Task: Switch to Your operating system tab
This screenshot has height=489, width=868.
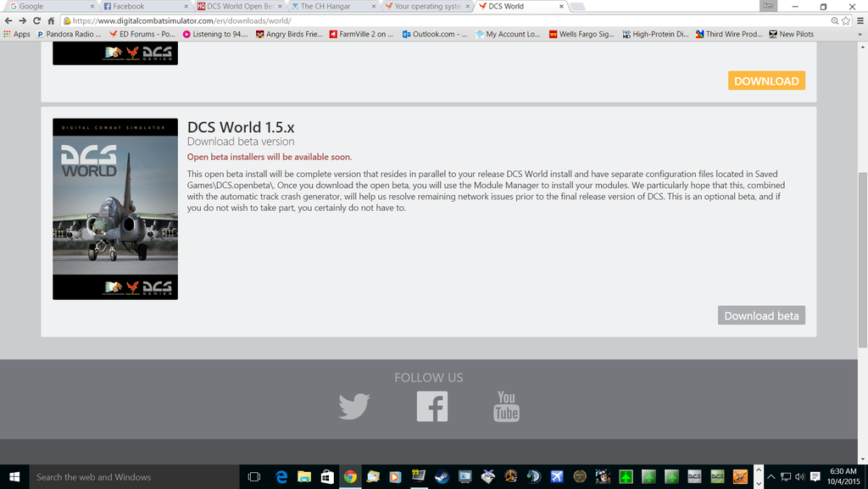Action: pos(426,6)
